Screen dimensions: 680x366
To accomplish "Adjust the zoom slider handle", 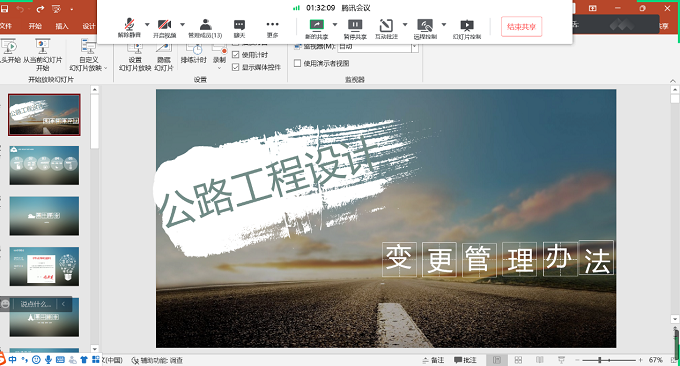I will click(600, 360).
